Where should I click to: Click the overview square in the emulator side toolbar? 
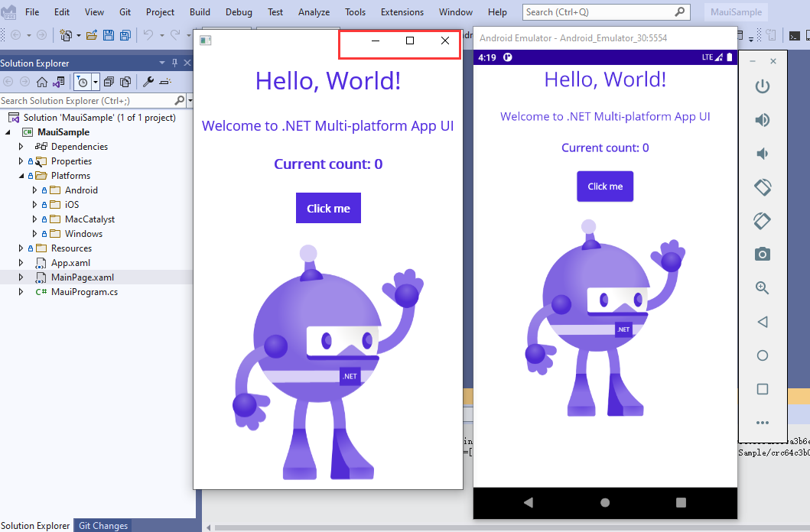point(763,389)
